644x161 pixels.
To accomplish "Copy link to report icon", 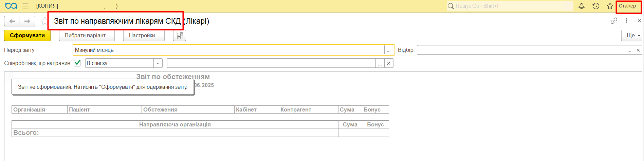I will tap(614, 21).
